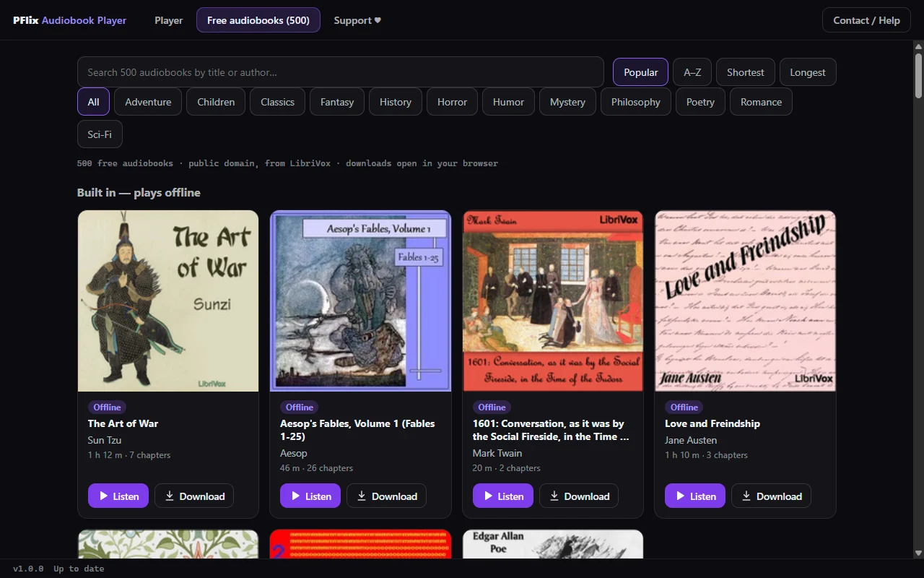The width and height of the screenshot is (924, 578).
Task: Play The Art of War with Listen
Action: (118, 496)
